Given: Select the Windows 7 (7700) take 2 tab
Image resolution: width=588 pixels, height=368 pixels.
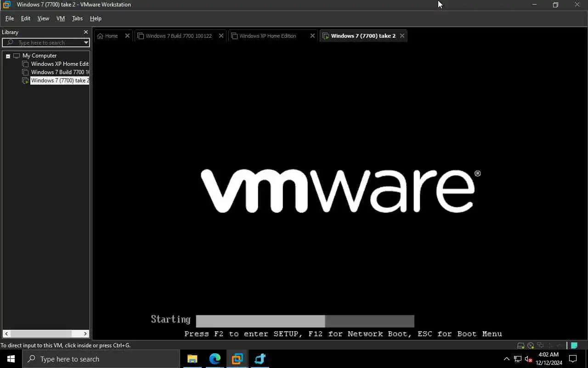Looking at the screenshot, I should pos(363,36).
